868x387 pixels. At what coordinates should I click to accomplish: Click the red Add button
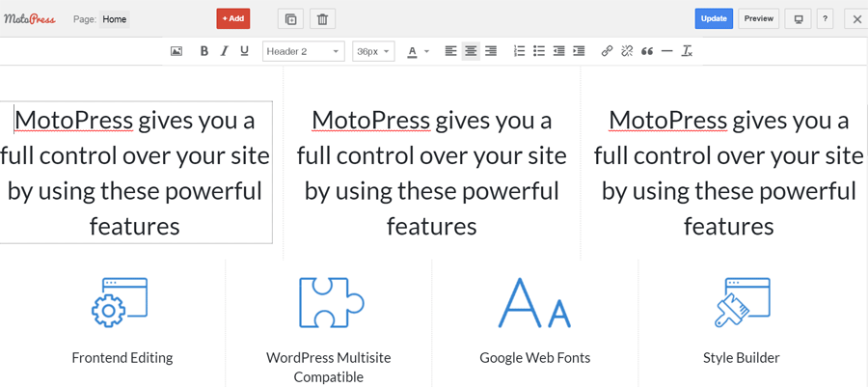point(232,18)
